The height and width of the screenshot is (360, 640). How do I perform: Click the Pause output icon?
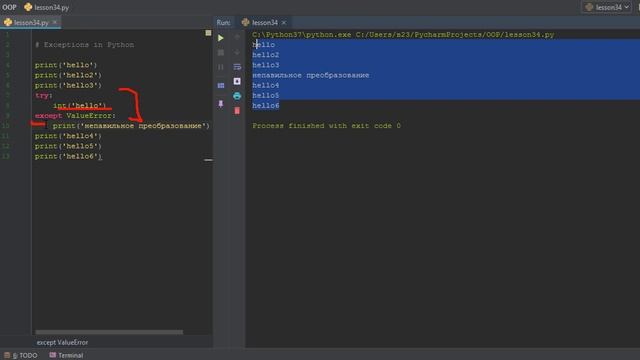click(x=220, y=67)
